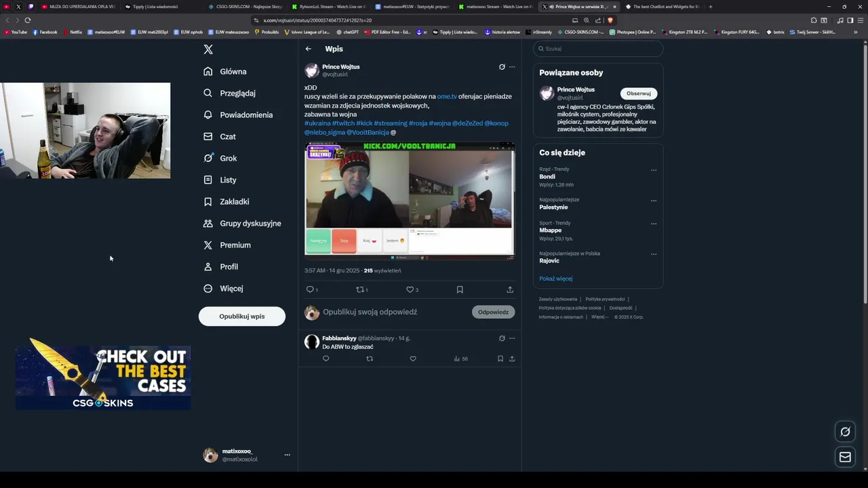The height and width of the screenshot is (488, 868).
Task: Like Fabblanskyy reply
Action: click(413, 359)
